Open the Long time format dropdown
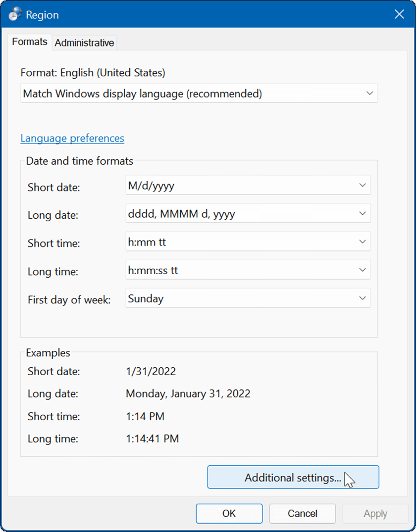Viewport: 416px width, 532px height. (248, 270)
